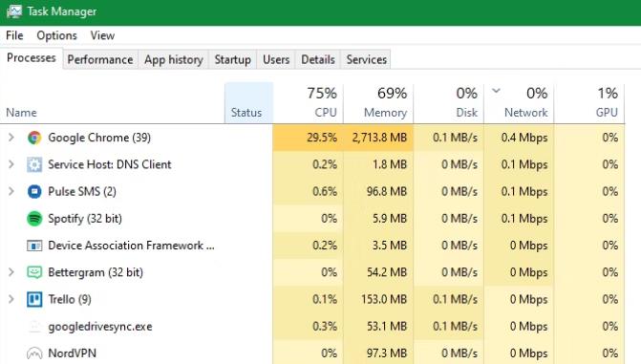Select the Service Host: DNS Client row name
The image size is (641, 364).
[110, 164]
